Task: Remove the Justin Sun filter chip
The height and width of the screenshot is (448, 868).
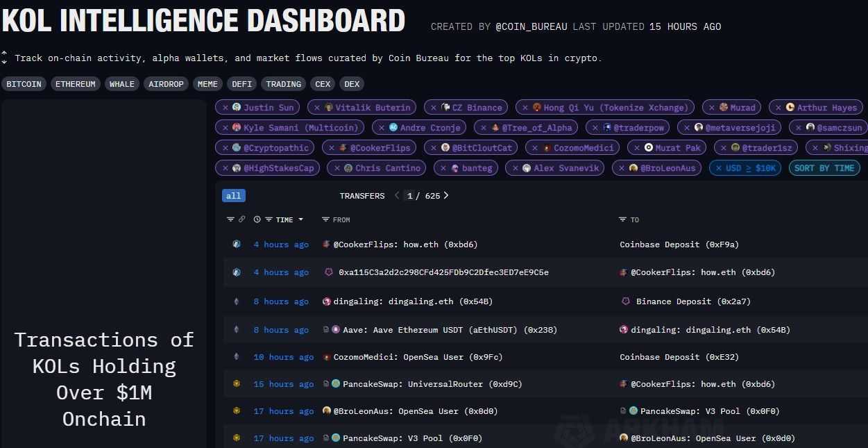Action: tap(225, 108)
